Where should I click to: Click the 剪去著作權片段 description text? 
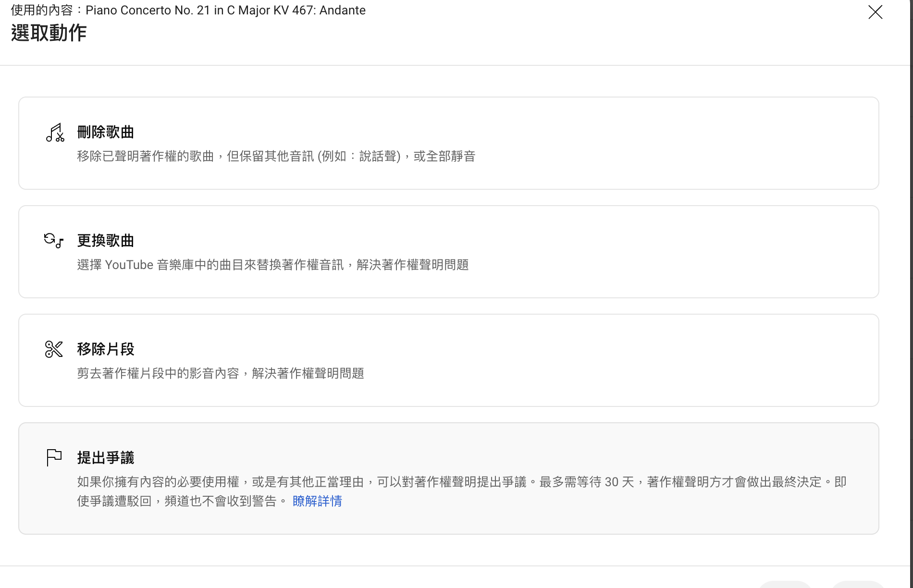pyautogui.click(x=220, y=373)
